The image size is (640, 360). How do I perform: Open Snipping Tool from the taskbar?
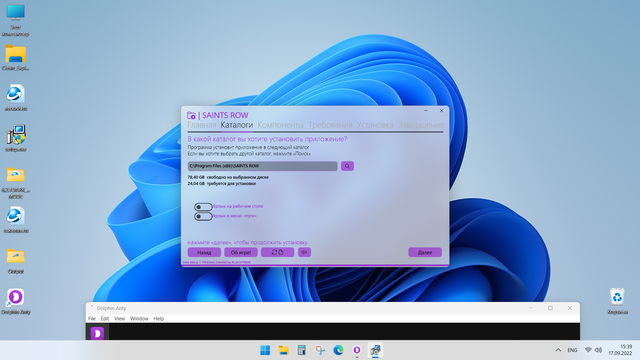pyautogui.click(x=320, y=350)
